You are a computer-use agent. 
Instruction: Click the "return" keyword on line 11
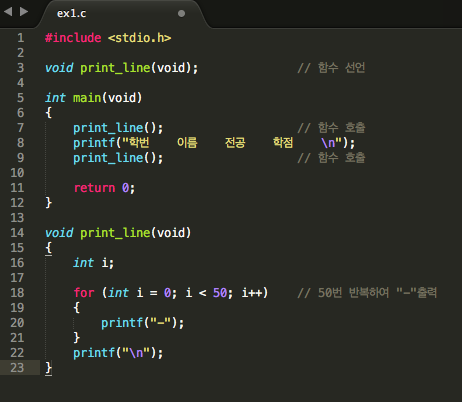pyautogui.click(x=94, y=188)
